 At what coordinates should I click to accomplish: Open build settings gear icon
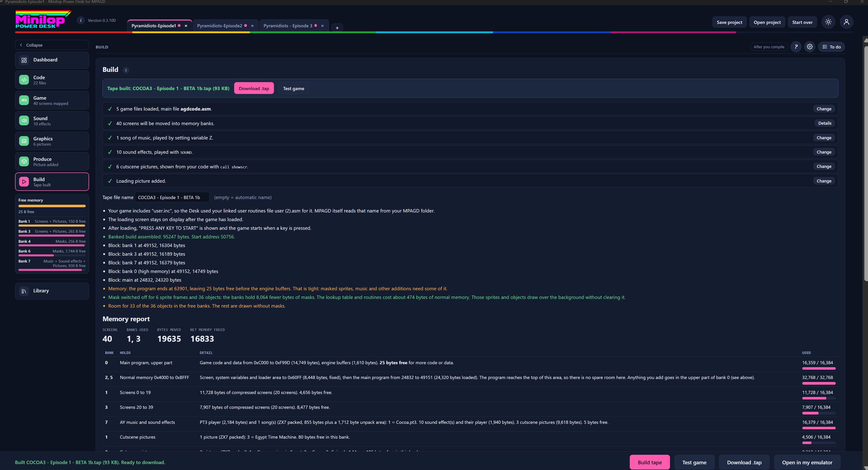coord(810,47)
